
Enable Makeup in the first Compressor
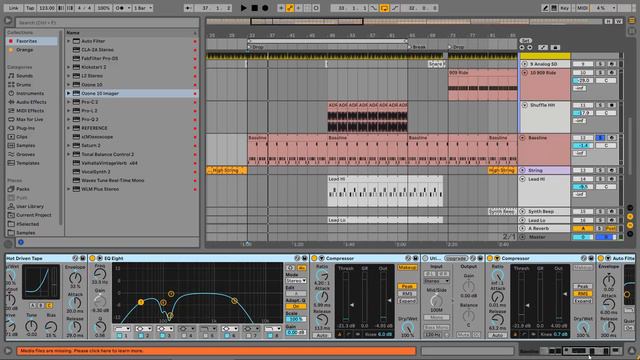(407, 267)
